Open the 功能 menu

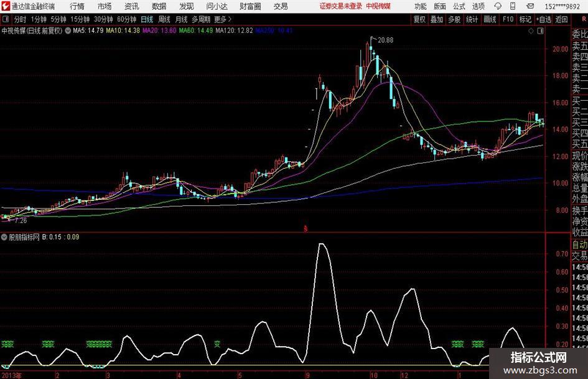click(x=421, y=6)
